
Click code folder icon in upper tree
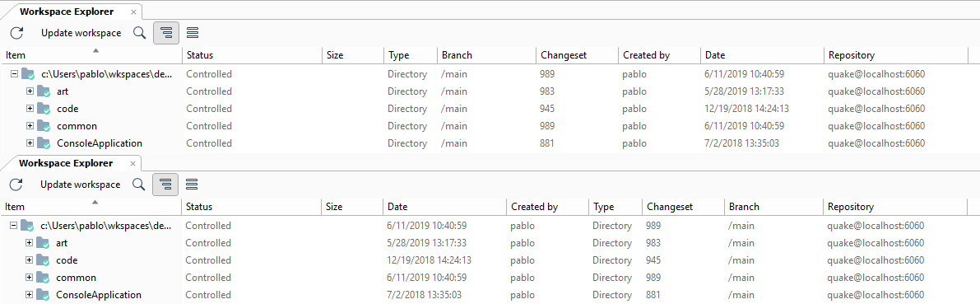pyautogui.click(x=43, y=108)
